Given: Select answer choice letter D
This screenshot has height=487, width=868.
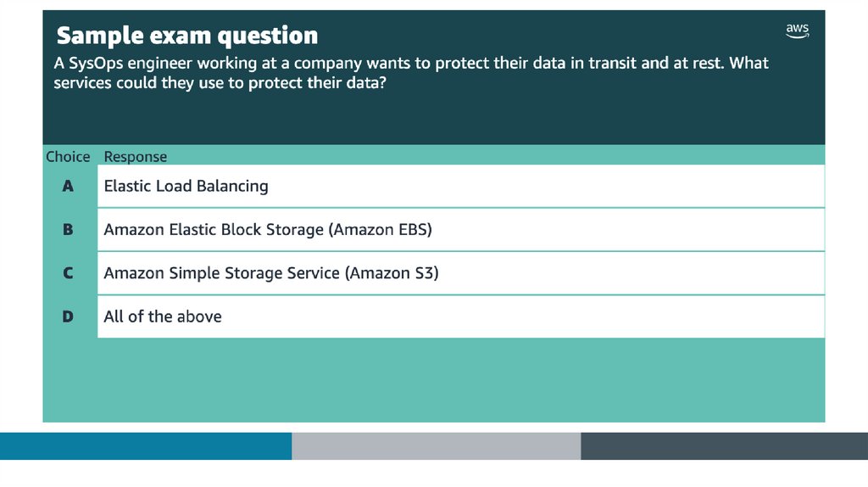Looking at the screenshot, I should (x=68, y=316).
